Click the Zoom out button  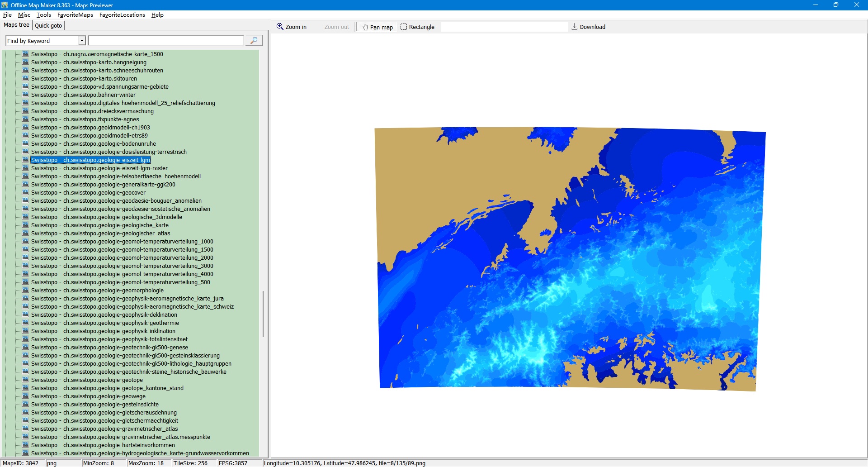pyautogui.click(x=336, y=27)
